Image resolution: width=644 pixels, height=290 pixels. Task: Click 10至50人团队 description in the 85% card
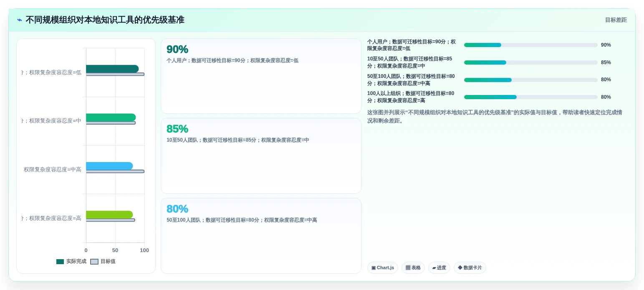238,140
